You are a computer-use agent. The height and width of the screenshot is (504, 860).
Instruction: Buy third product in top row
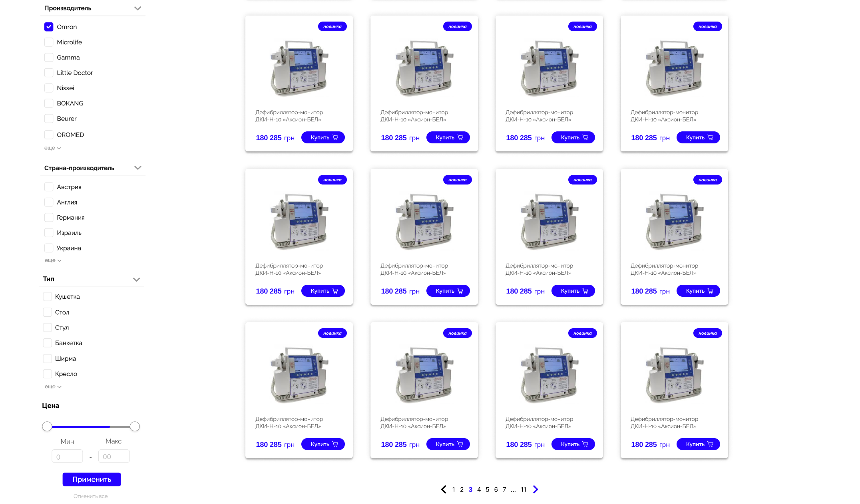573,137
